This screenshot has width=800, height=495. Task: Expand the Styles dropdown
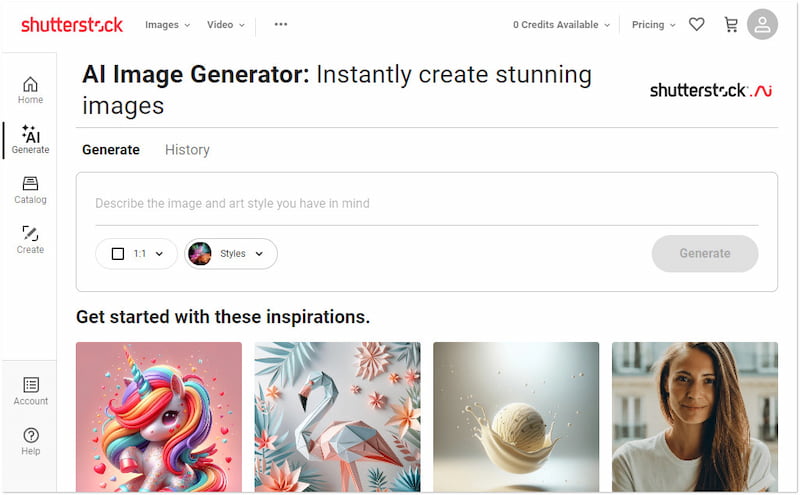231,254
